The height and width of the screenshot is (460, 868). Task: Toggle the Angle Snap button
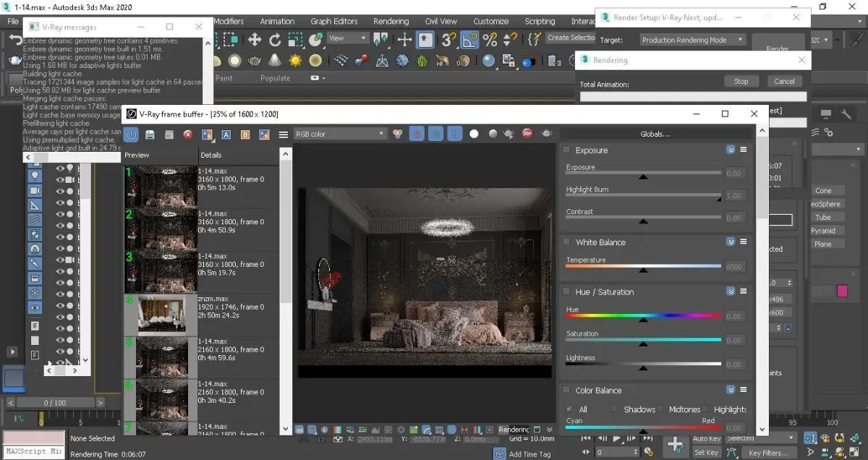tap(469, 40)
